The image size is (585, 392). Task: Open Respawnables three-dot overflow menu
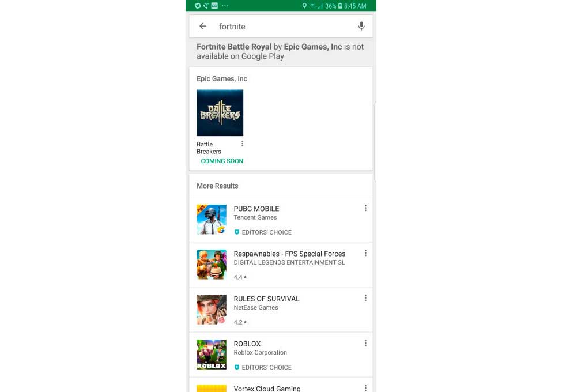(x=365, y=253)
